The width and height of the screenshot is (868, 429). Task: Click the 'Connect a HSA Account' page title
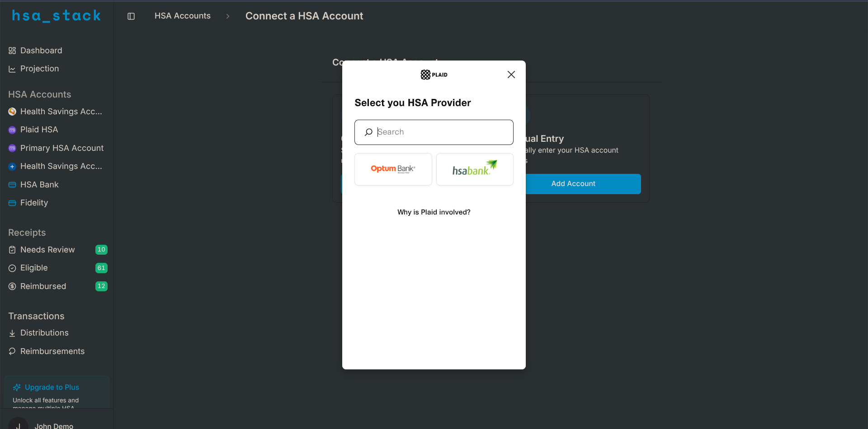pyautogui.click(x=304, y=16)
